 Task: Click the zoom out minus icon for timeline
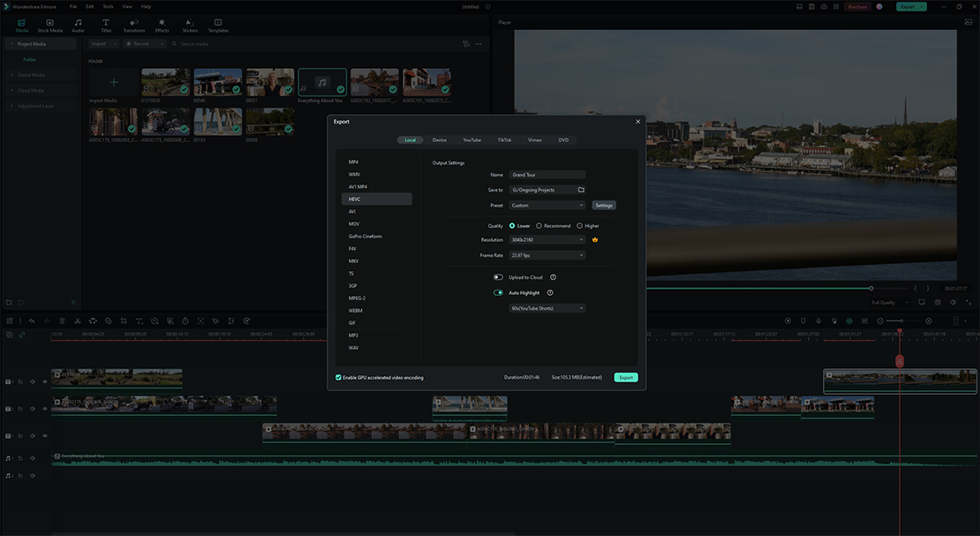(x=880, y=321)
